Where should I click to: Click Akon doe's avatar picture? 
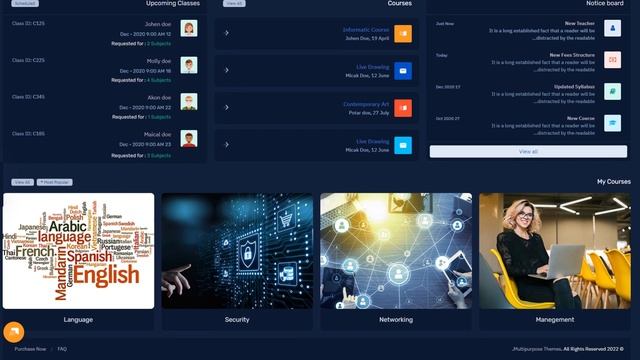pos(189,102)
